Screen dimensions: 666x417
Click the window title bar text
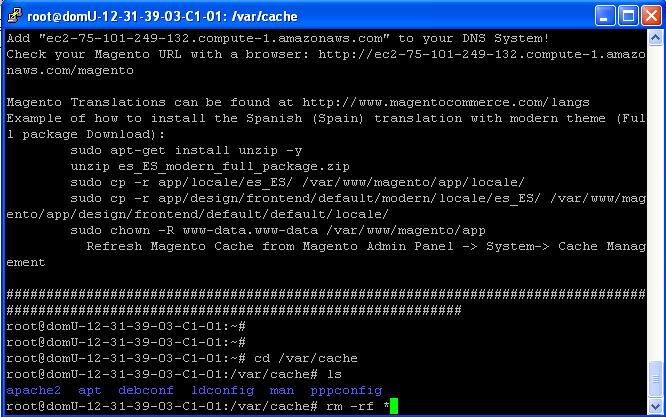[x=162, y=17]
